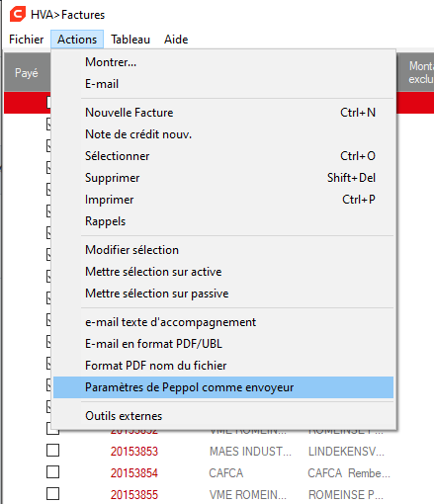Choose Mettre sélection sur passive
The width and height of the screenshot is (434, 504).
223,294
